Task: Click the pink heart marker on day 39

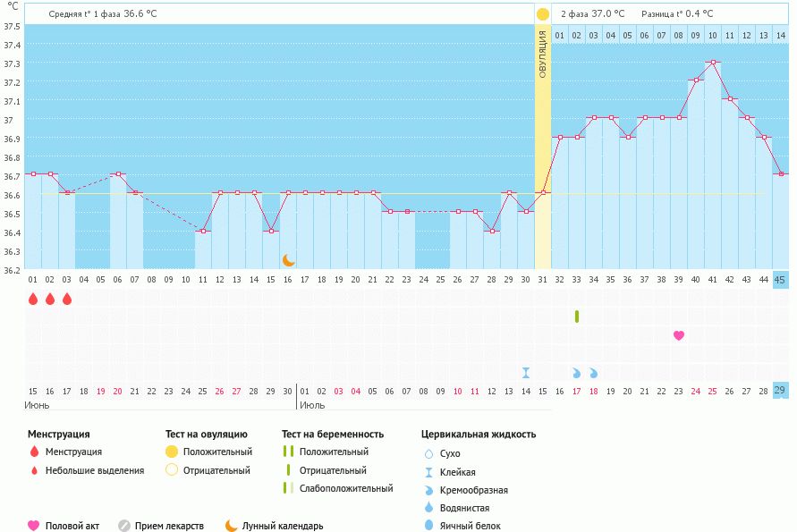Action: (679, 335)
